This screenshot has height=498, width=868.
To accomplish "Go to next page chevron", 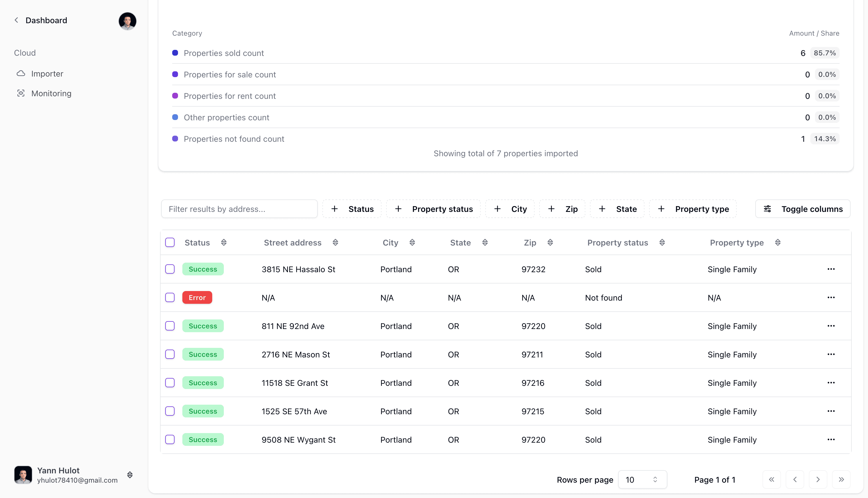I will click(x=818, y=479).
